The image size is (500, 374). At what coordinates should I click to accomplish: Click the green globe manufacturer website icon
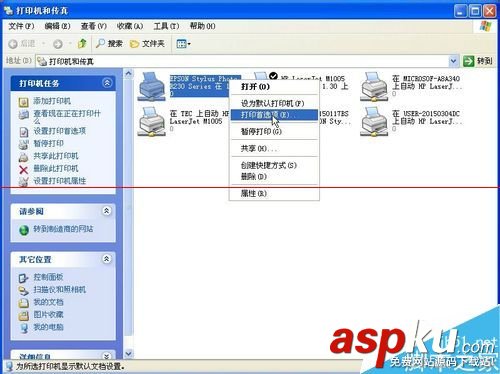24,230
